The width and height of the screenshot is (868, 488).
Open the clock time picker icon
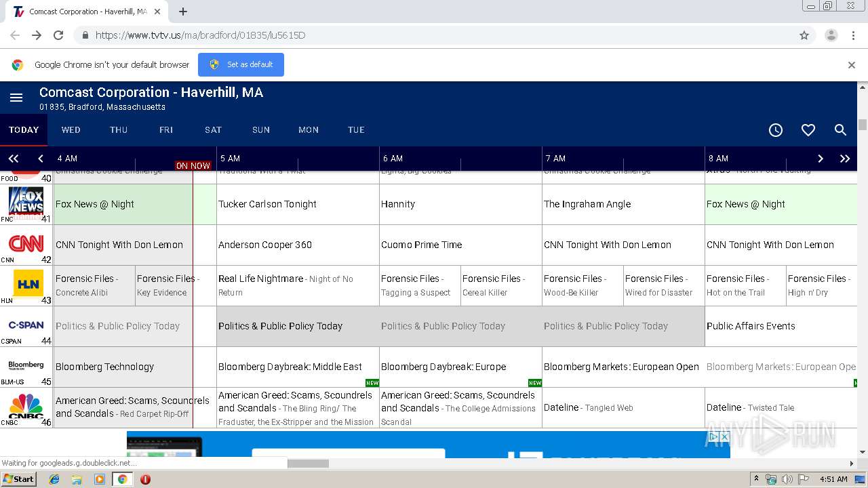776,130
